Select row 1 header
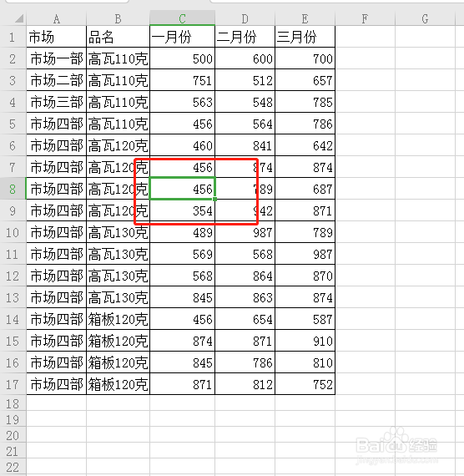 click(x=13, y=37)
